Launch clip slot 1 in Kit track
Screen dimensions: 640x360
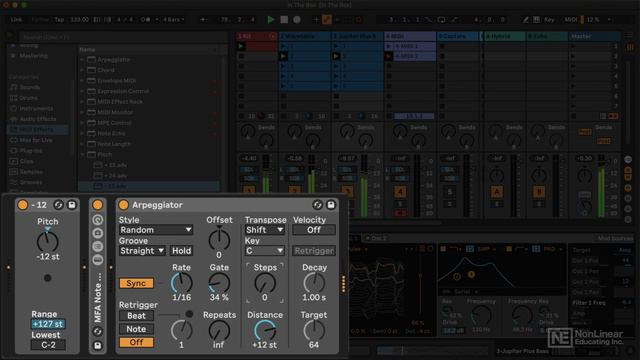point(241,46)
